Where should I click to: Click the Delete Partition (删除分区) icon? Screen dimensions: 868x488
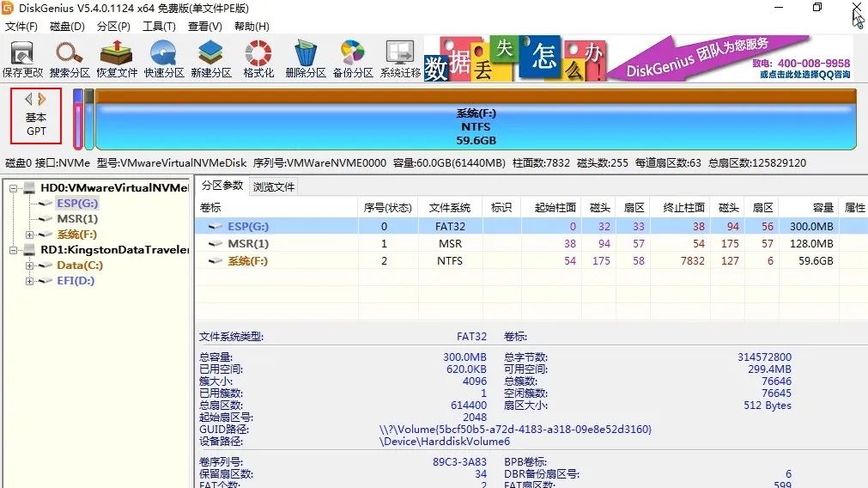(306, 59)
